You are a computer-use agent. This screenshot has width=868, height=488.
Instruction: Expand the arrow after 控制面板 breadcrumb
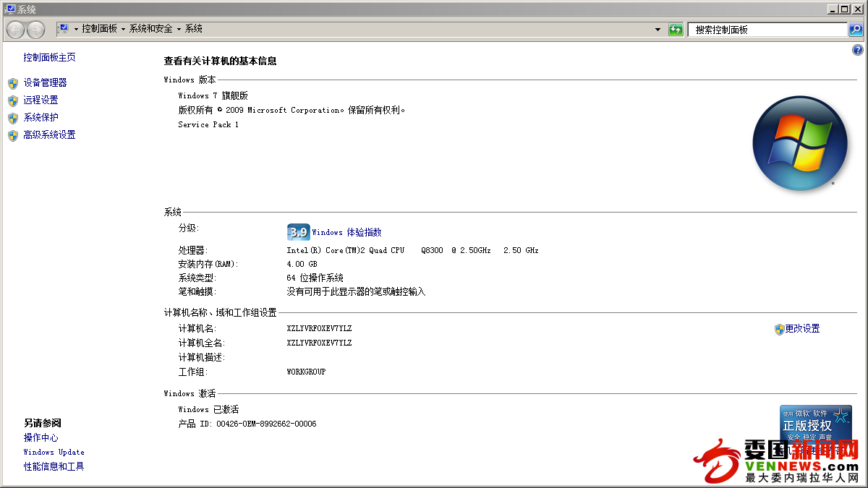(123, 29)
